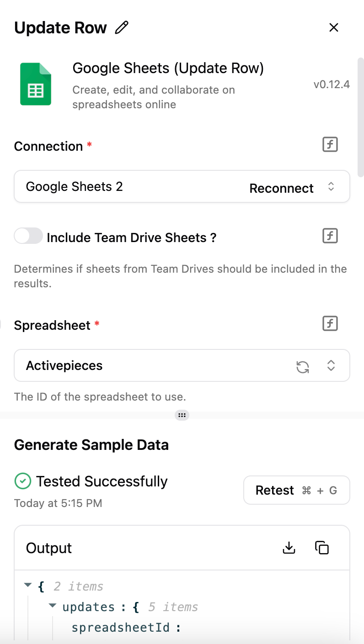Click the green Tested Successfully check icon
The width and height of the screenshot is (364, 644).
[23, 481]
